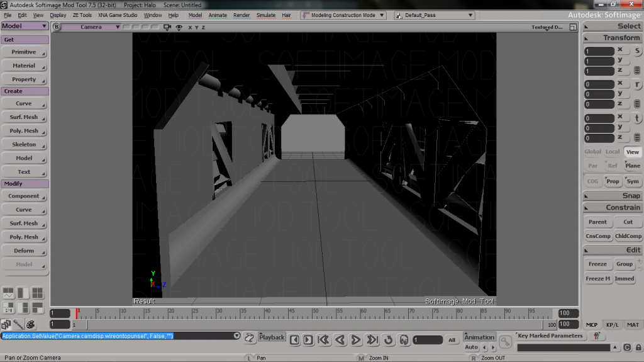This screenshot has height=362, width=644.
Task: Switch to the two-column viewport layout icon
Action: (x=23, y=293)
